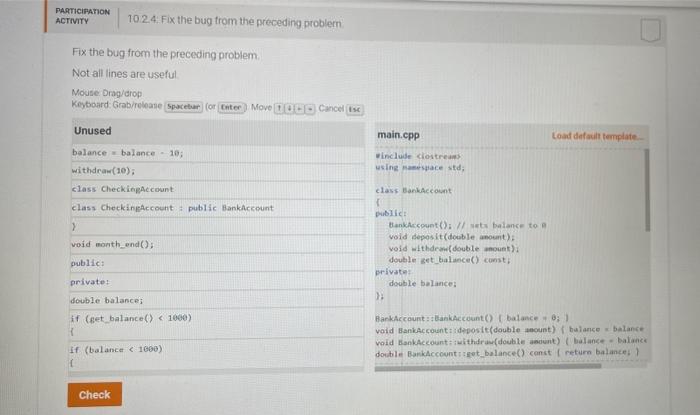Click the Esc key hint
The height and width of the screenshot is (415, 700).
click(x=355, y=109)
